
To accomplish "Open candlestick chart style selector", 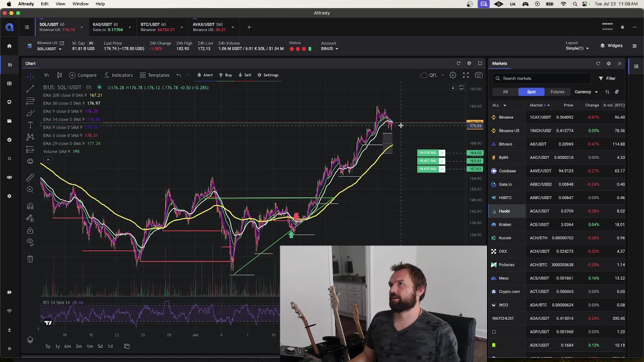I will pos(59,75).
